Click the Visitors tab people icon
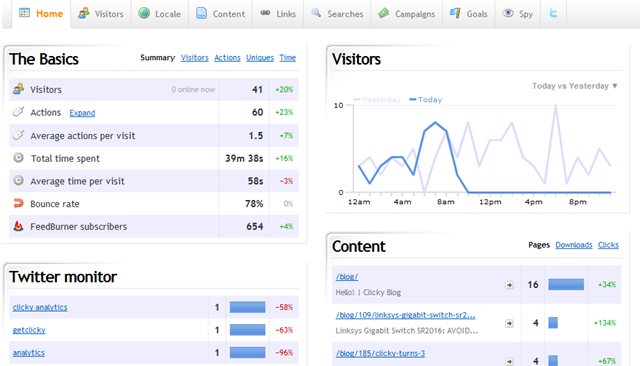 [84, 13]
